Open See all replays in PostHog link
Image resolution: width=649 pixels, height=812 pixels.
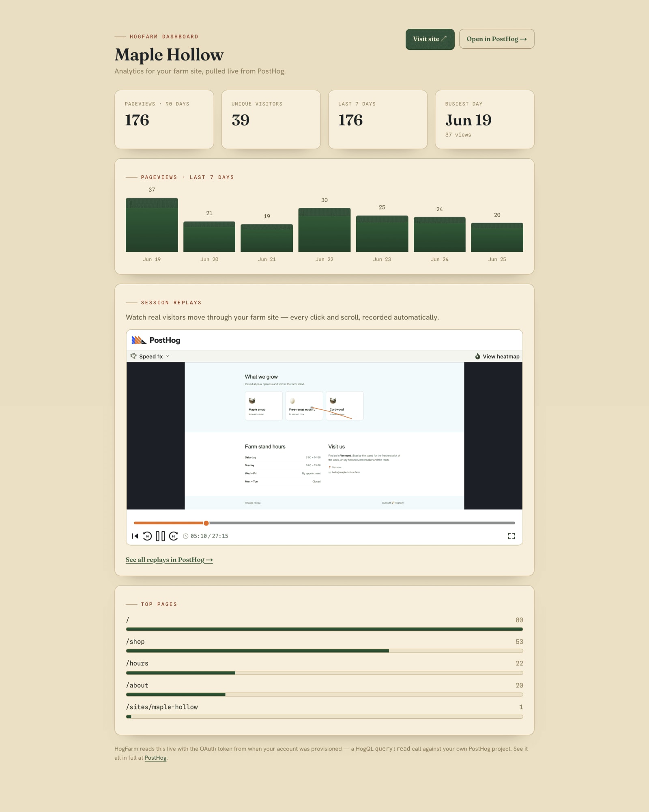[x=169, y=560]
